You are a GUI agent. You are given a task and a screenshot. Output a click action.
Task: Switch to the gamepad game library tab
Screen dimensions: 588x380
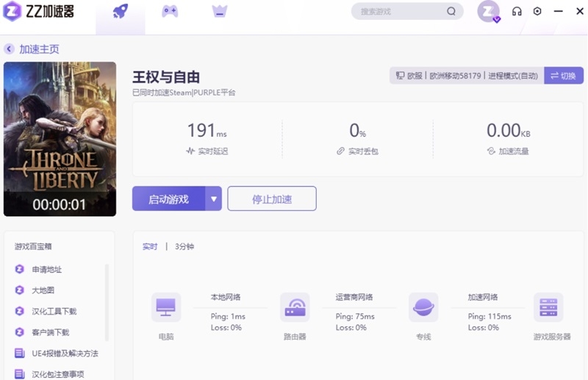coord(170,12)
